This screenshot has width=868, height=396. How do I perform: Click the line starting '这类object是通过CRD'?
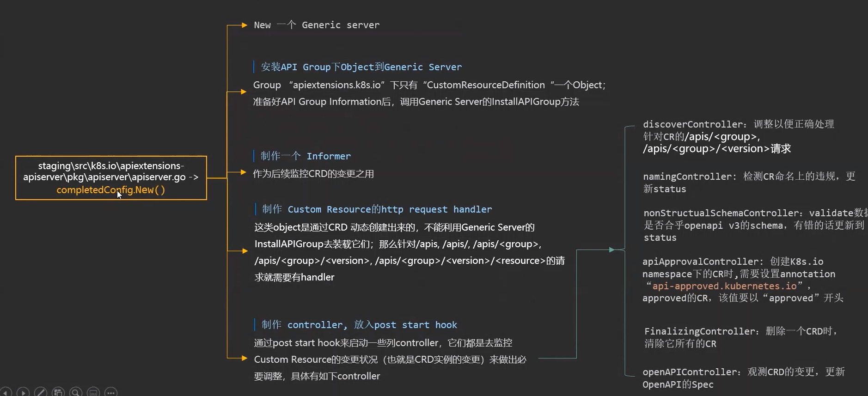[394, 227]
